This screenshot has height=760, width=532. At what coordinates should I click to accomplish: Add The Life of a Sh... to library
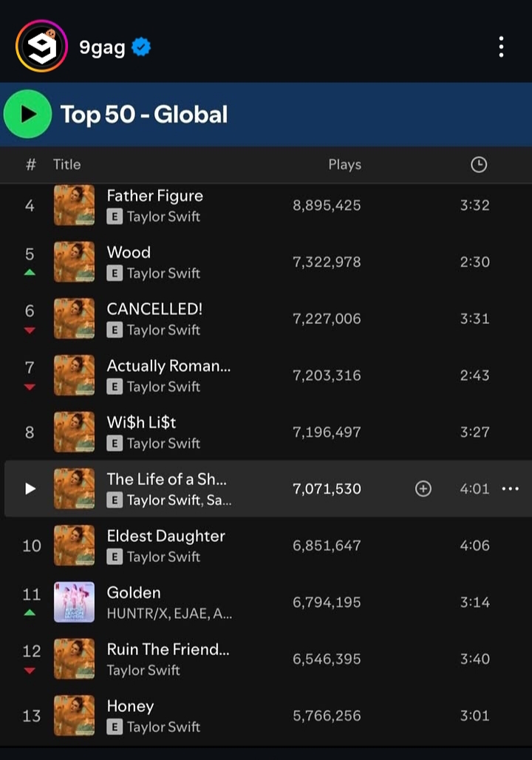(x=423, y=489)
